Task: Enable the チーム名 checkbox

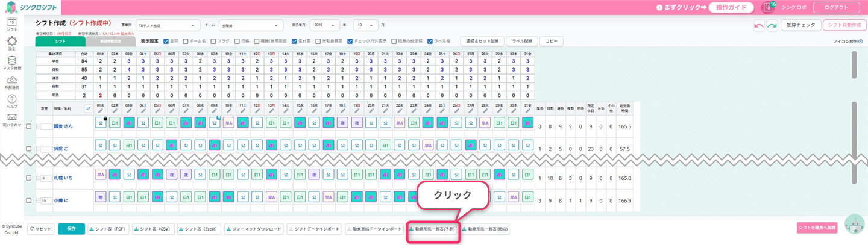Action: click(186, 42)
